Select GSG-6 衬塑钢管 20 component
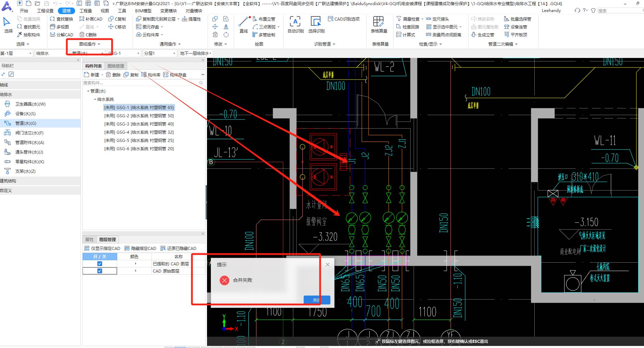 coord(139,149)
